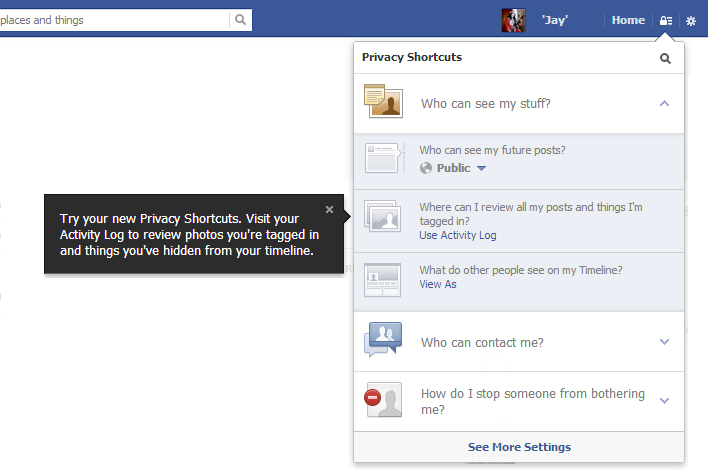Click the Timeline preview icon
This screenshot has height=471, width=708.
(383, 280)
